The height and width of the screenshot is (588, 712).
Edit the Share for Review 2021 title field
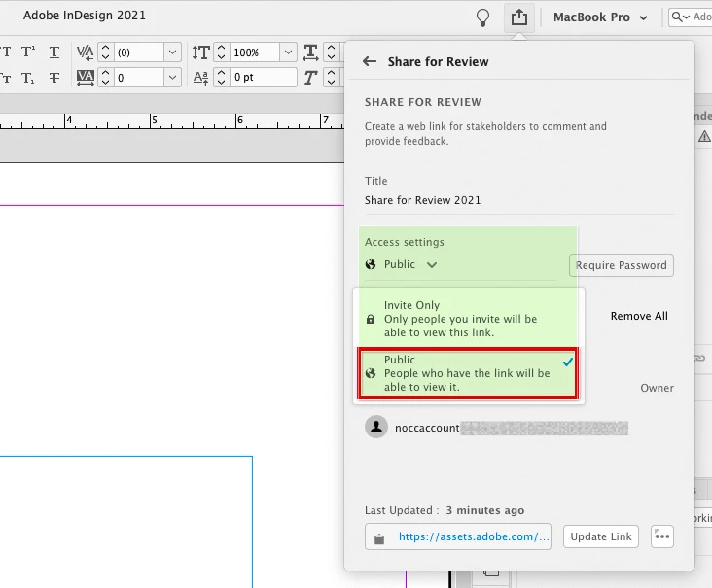[x=519, y=200]
